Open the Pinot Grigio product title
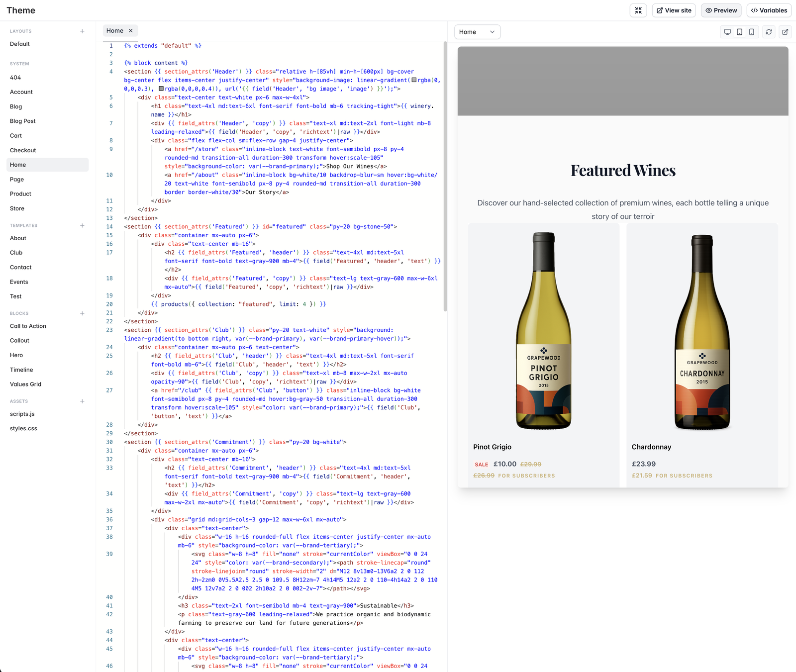 [x=492, y=447]
